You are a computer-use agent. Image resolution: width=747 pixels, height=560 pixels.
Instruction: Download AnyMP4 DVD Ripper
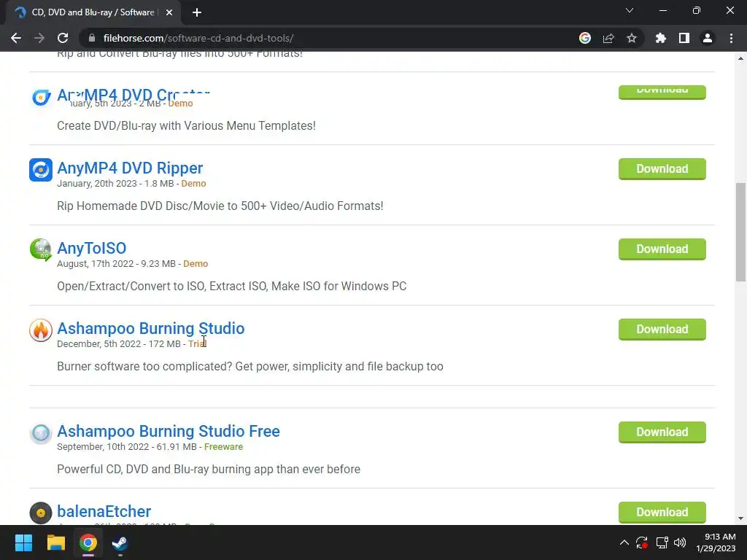point(662,169)
